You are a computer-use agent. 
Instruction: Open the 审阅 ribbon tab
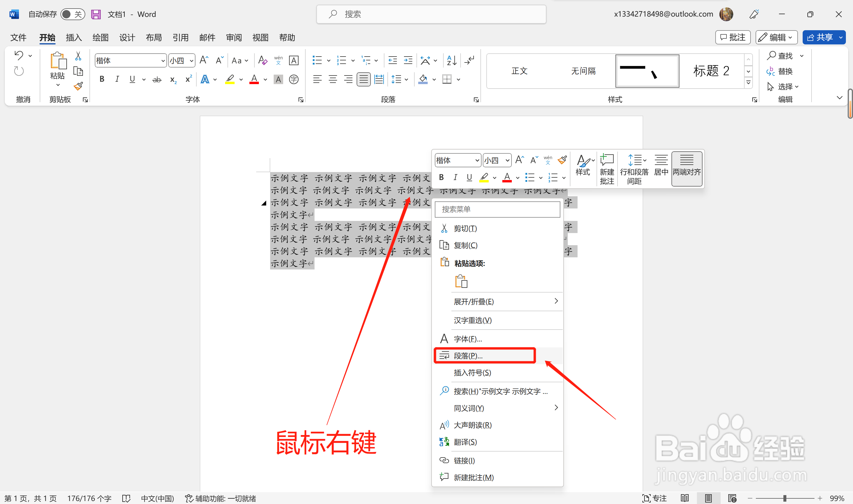click(x=234, y=37)
